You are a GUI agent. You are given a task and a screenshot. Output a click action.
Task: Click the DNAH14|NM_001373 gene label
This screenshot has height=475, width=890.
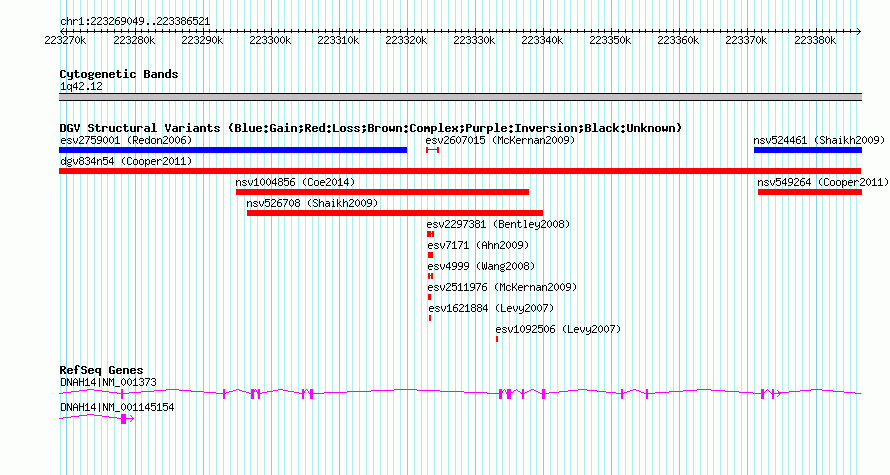pyautogui.click(x=108, y=382)
